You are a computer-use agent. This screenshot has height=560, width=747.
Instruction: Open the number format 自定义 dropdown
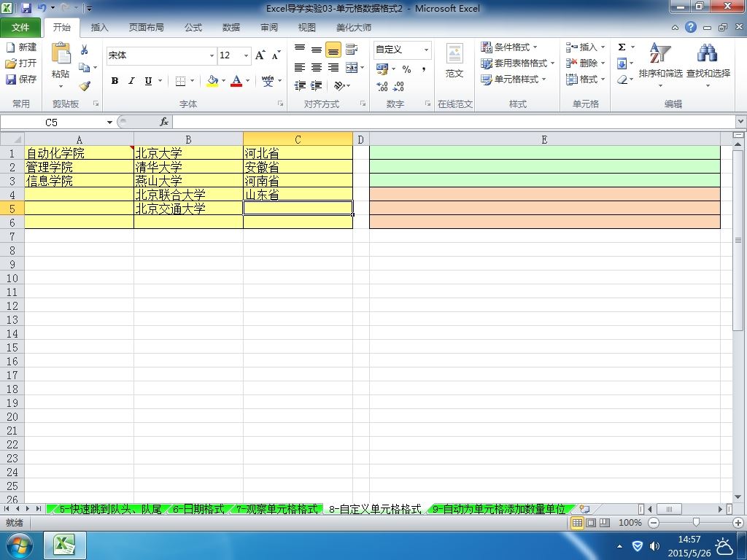coord(426,50)
